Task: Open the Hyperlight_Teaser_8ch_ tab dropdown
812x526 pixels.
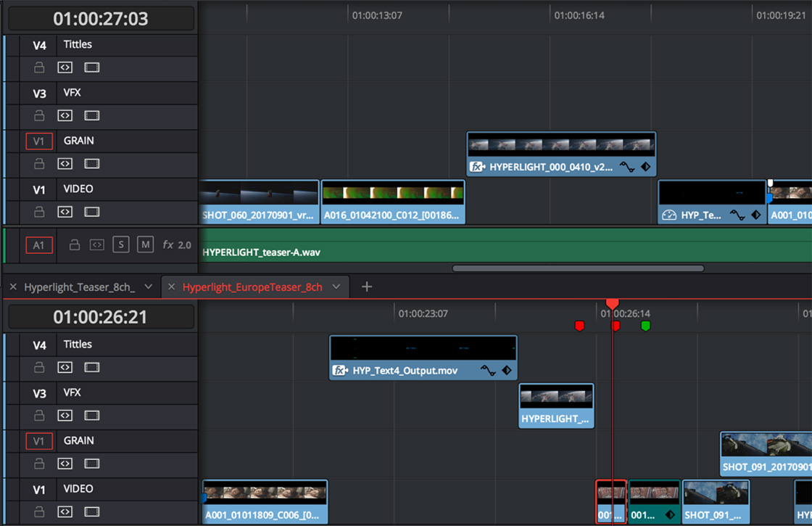Action: tap(149, 287)
